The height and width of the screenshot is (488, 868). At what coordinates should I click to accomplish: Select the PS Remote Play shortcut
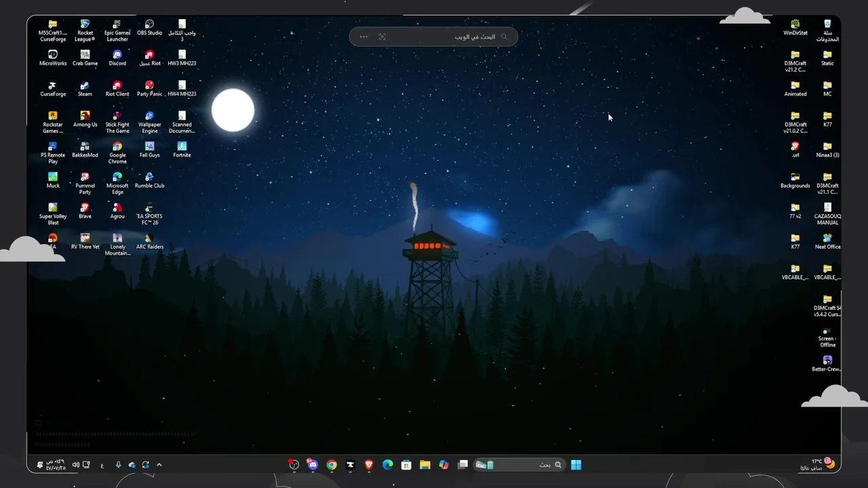[53, 152]
